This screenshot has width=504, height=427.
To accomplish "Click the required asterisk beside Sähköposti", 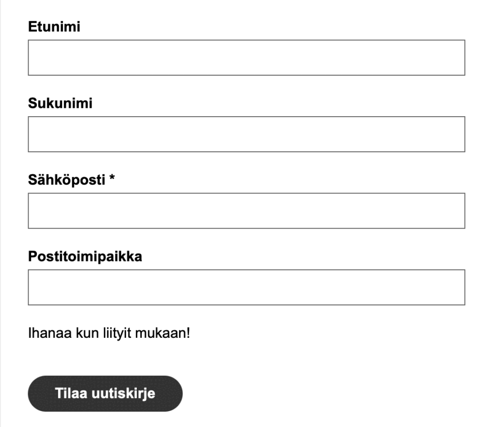I will coord(112,179).
